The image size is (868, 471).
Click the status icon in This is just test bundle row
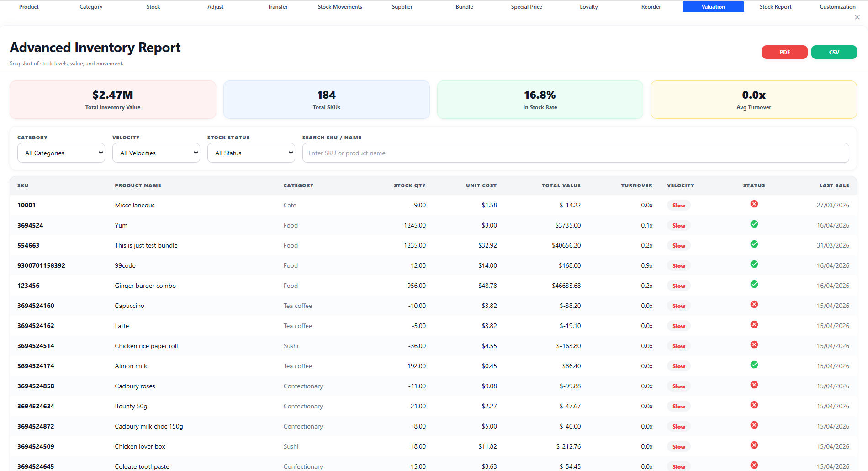coord(754,244)
